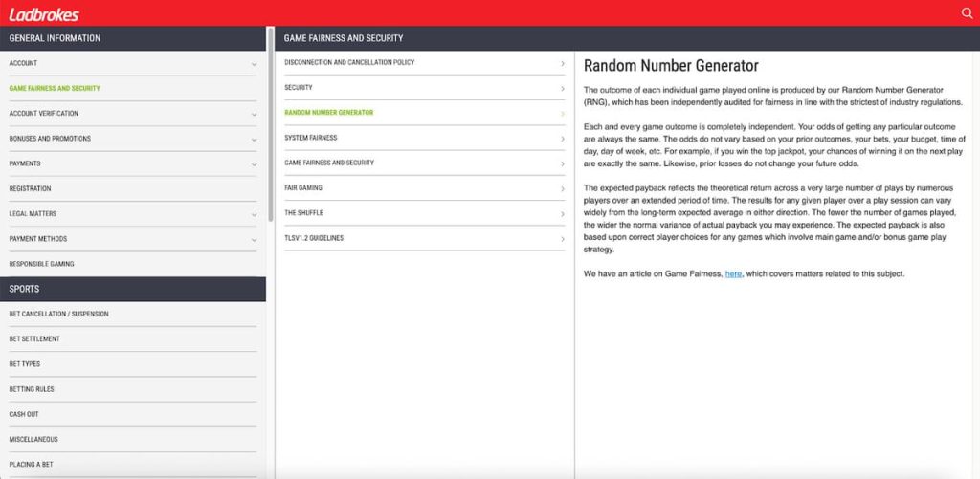The height and width of the screenshot is (479, 980).
Task: Click the search magnifier icon
Action: pos(966,13)
